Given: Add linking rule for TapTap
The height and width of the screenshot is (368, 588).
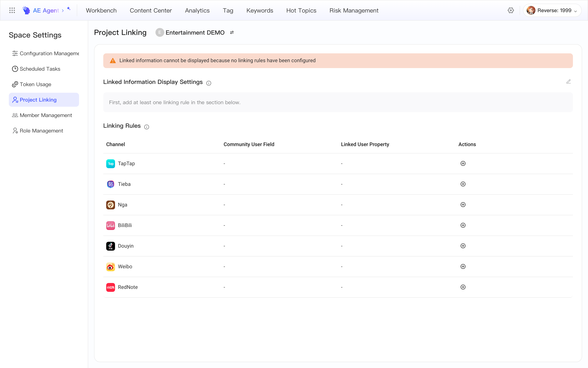Looking at the screenshot, I should click(463, 163).
